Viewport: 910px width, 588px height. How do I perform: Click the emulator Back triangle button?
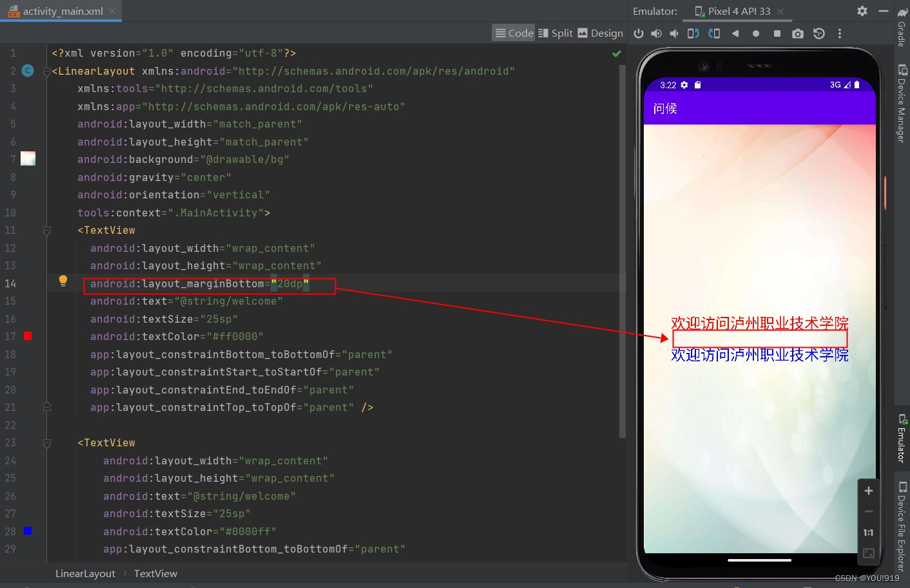735,33
